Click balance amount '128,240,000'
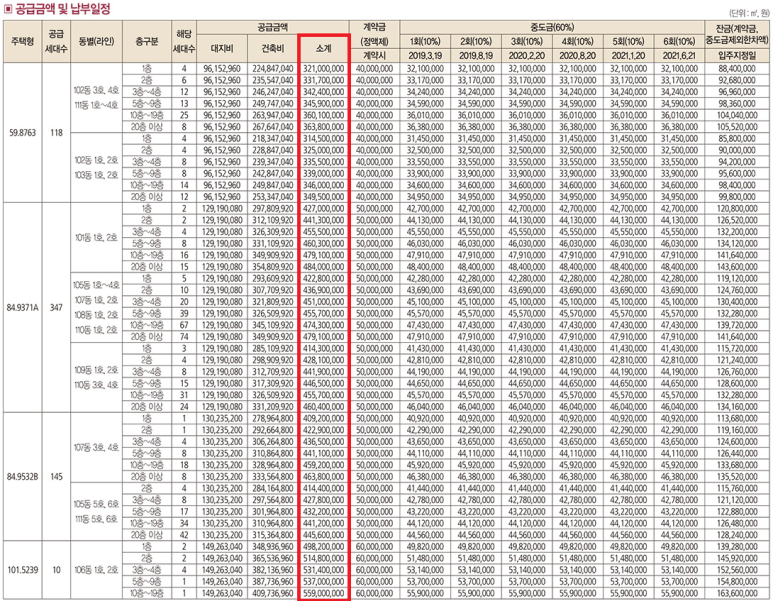773x601 pixels. [x=737, y=535]
